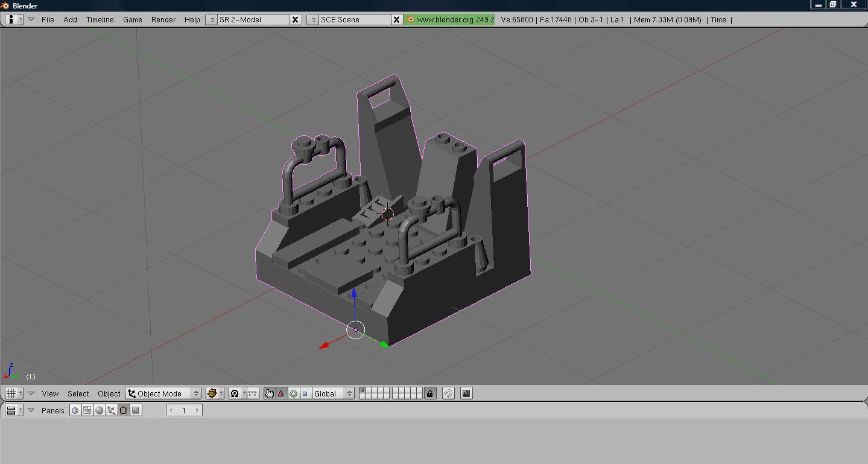
Task: Delete the SR:2-Model screen layout
Action: [x=296, y=19]
